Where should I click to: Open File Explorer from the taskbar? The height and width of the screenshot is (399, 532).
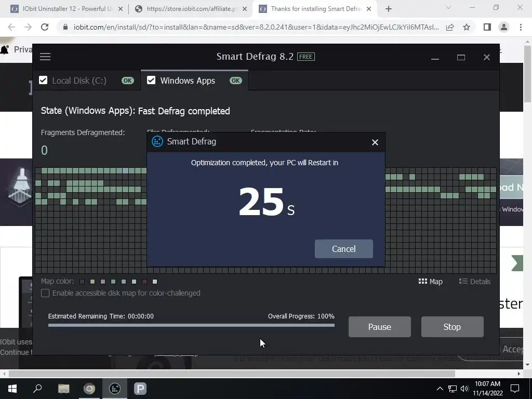tap(64, 389)
